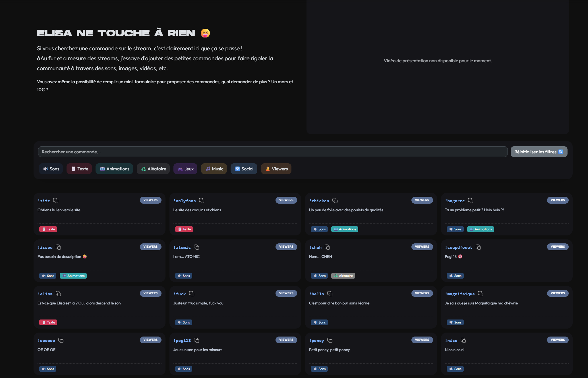Viewport: 588px width, 378px height.
Task: Click copy icon next to !atomic
Action: click(196, 247)
